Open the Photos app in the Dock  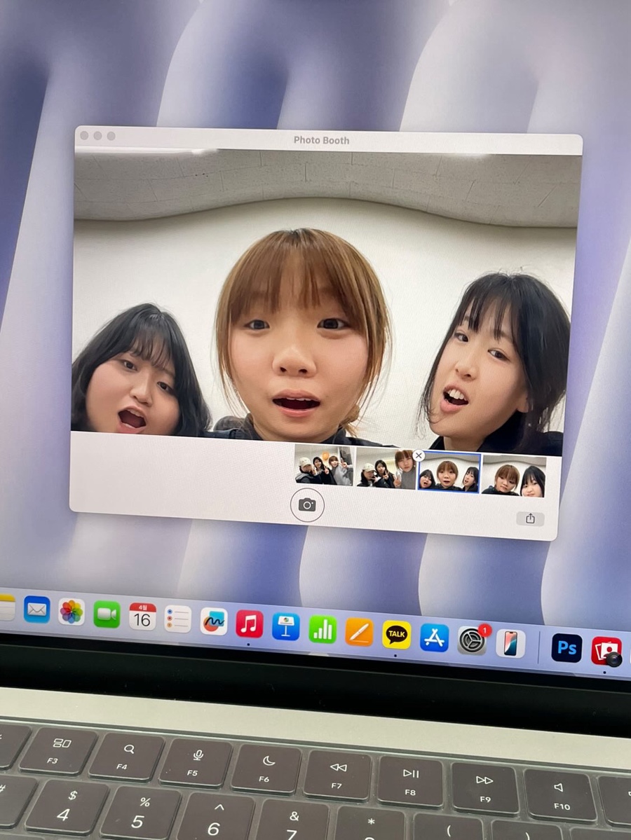point(72,612)
